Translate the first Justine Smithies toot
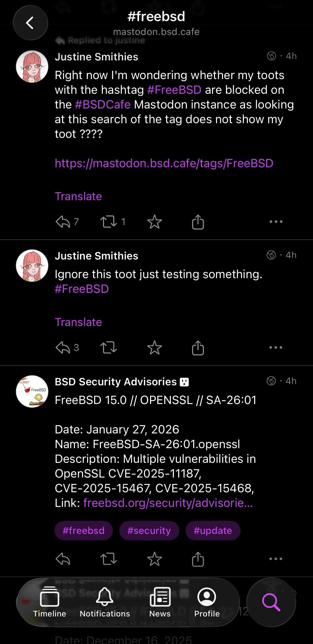Image resolution: width=313 pixels, height=644 pixels. [x=78, y=196]
